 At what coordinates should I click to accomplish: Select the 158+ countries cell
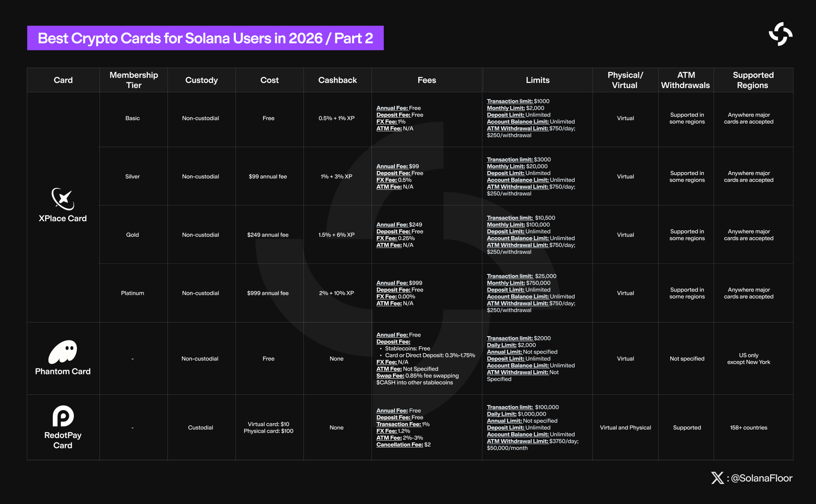point(749,428)
